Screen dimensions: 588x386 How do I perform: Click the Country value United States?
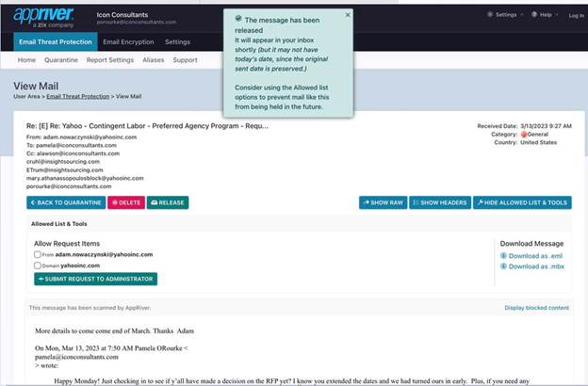[538, 142]
